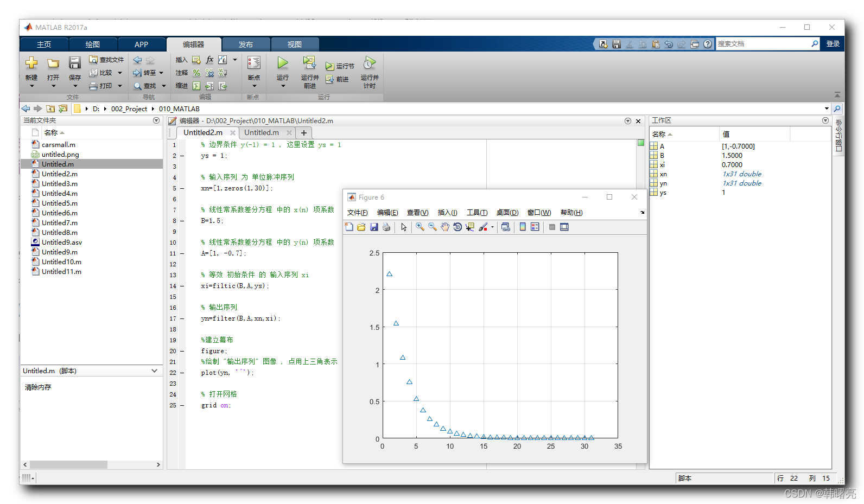Click in the 搜索文档 search field
Viewport: 864px width, 504px height.
point(764,44)
